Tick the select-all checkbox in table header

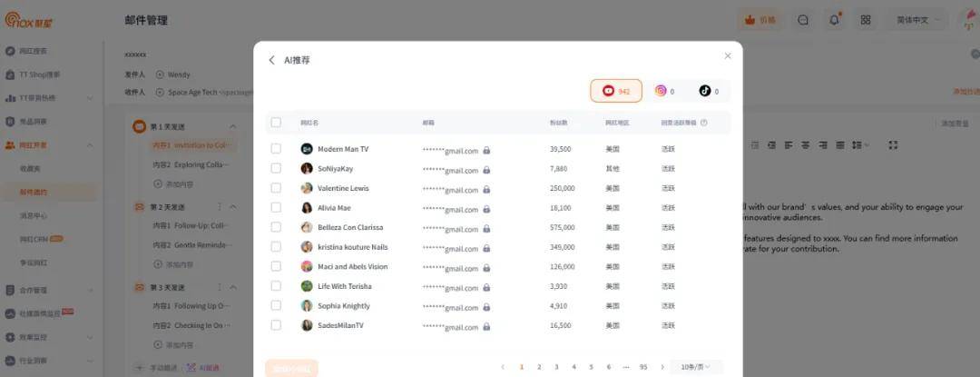coord(276,123)
